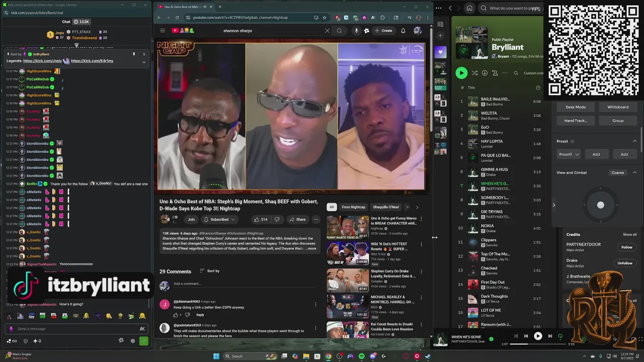Skip to next track in Spotify player
Viewport: 644px width, 362px height.
click(x=550, y=336)
